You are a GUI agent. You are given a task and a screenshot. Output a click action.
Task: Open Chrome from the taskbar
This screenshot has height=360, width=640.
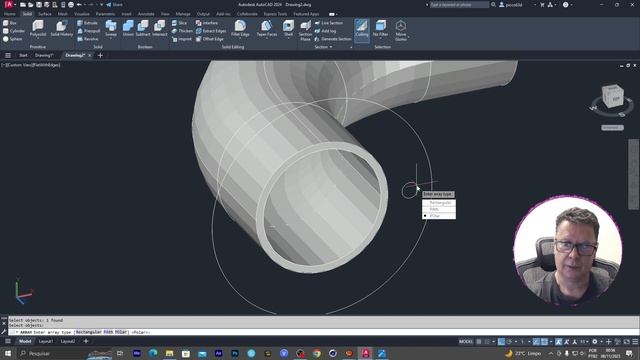tap(316, 353)
